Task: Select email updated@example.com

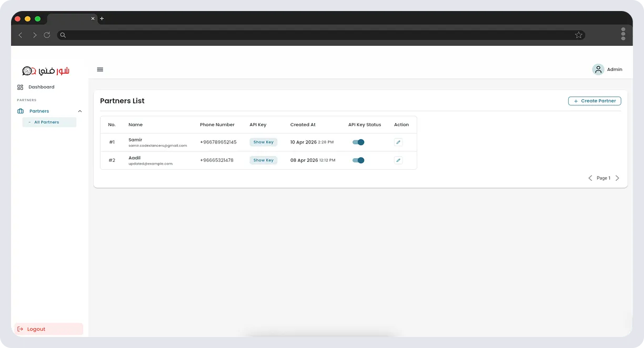Action: (150, 164)
